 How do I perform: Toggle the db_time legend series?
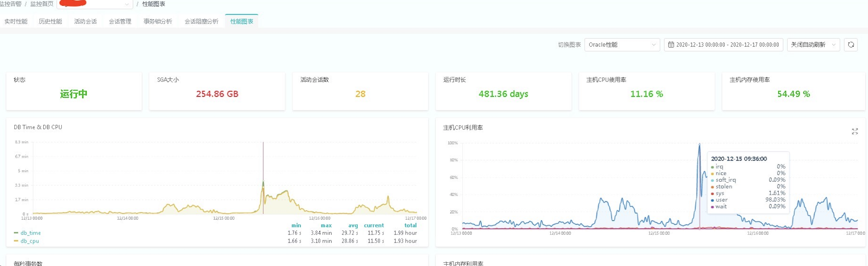click(x=27, y=233)
